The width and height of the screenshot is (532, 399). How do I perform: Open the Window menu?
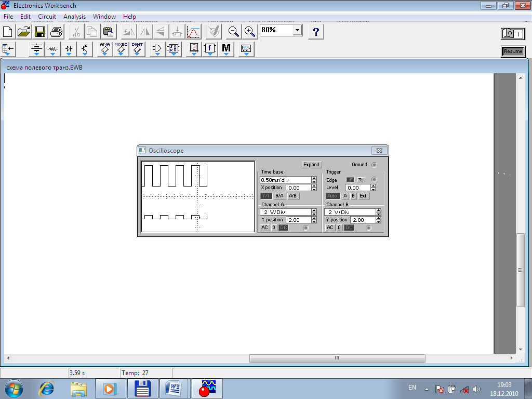coord(104,16)
